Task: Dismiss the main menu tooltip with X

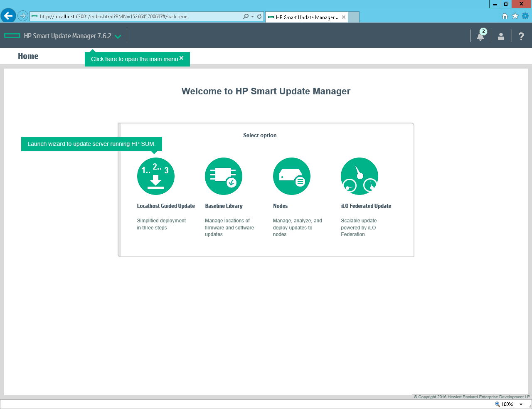Action: pyautogui.click(x=182, y=58)
